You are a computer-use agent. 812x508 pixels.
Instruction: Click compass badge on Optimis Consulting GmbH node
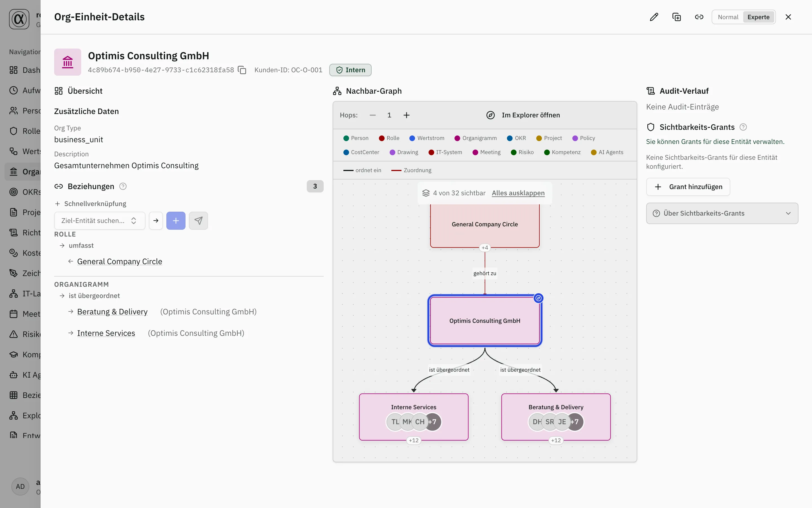pyautogui.click(x=538, y=298)
